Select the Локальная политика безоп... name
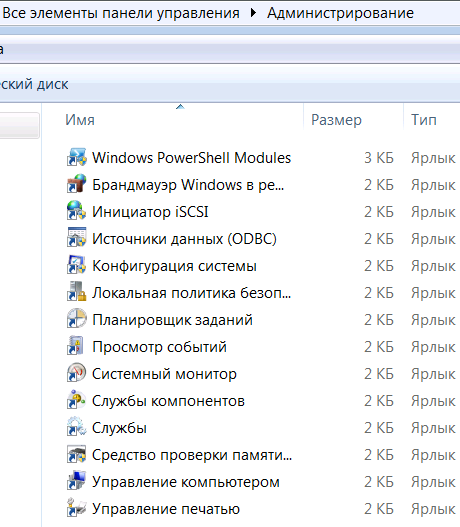460x527 pixels. pyautogui.click(x=192, y=293)
